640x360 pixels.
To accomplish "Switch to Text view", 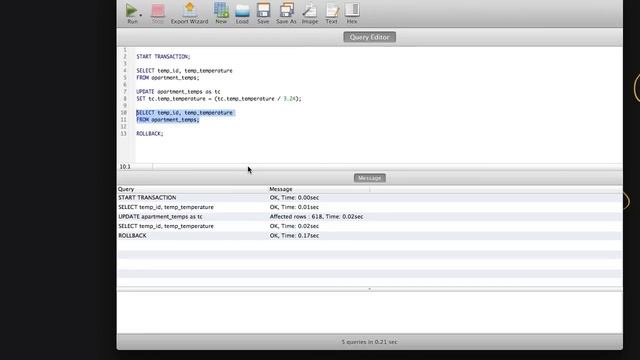I will (x=331, y=13).
